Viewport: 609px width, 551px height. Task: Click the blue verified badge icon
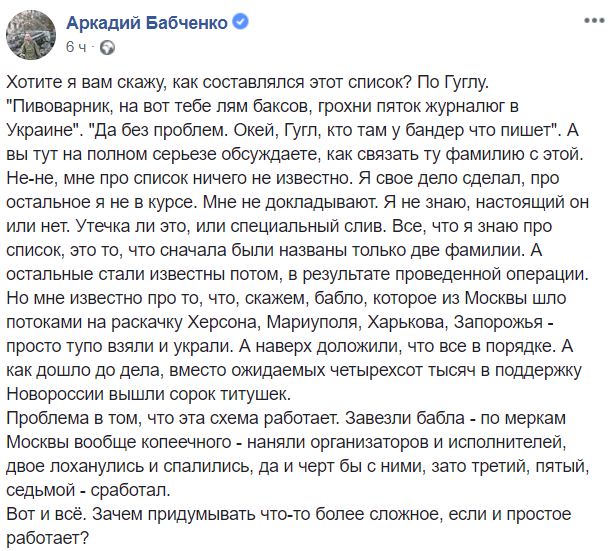point(240,22)
